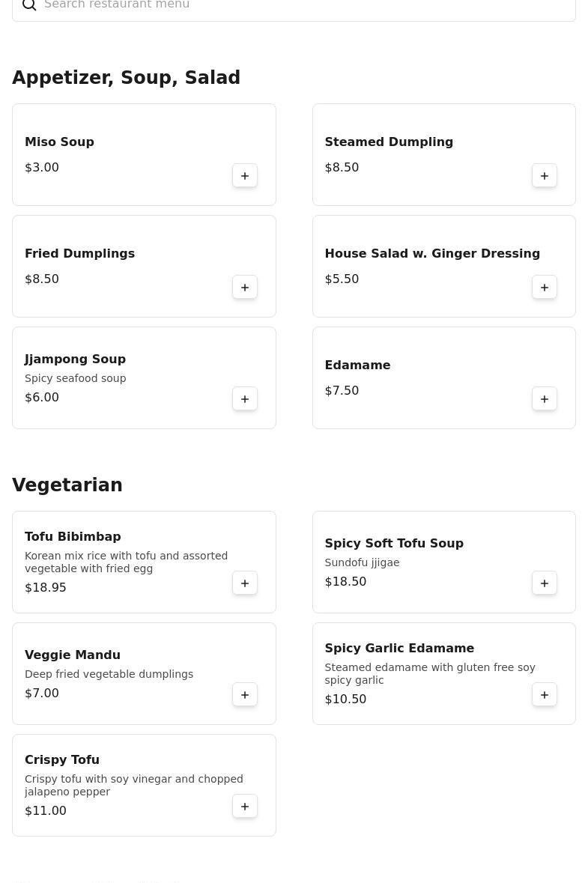
Task: Select the Spicy Garlic Edamame title
Action: click(x=399, y=649)
